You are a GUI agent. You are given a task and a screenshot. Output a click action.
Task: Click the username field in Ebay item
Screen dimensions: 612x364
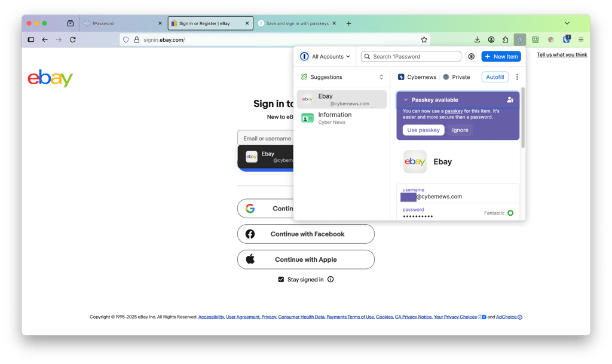coord(458,194)
